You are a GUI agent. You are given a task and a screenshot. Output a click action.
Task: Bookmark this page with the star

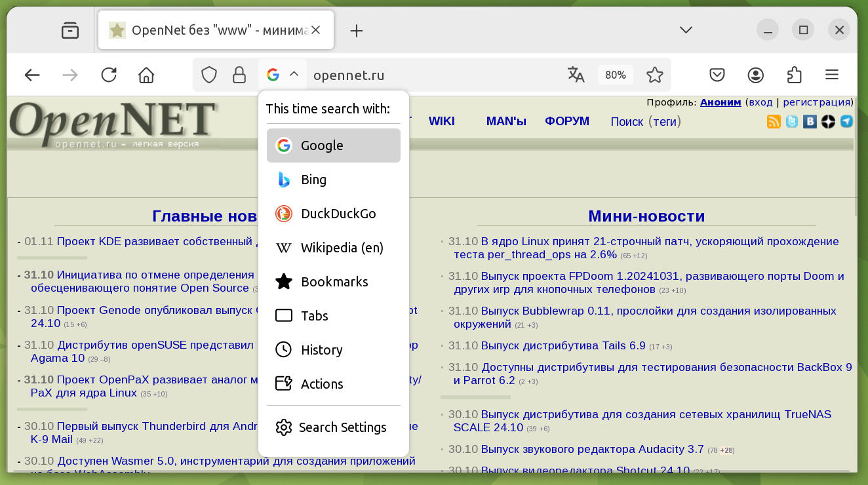pos(654,75)
